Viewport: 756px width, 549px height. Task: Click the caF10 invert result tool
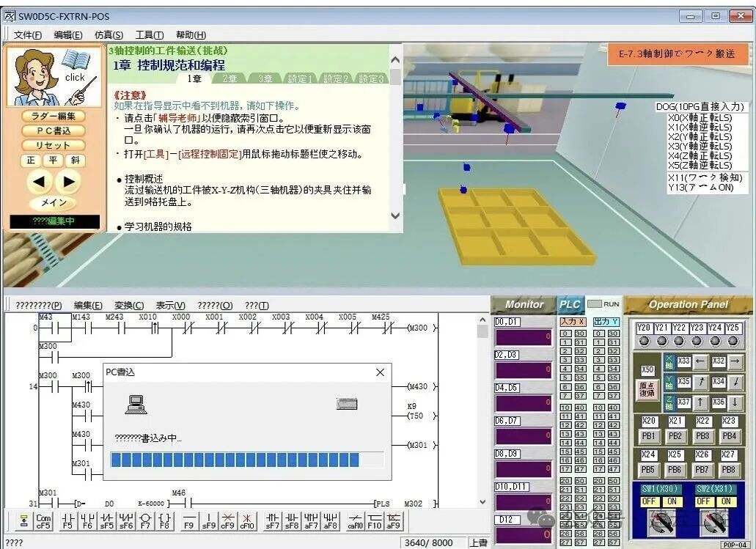point(356,521)
